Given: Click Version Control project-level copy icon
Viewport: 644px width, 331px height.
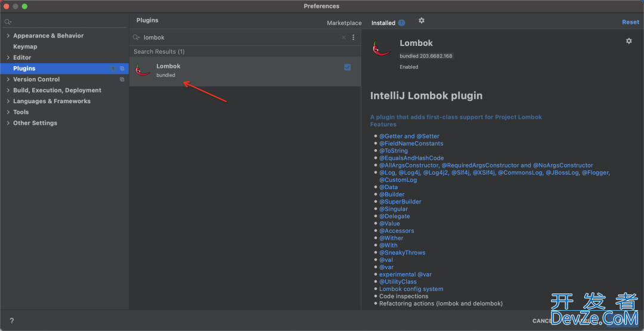Looking at the screenshot, I should click(122, 79).
